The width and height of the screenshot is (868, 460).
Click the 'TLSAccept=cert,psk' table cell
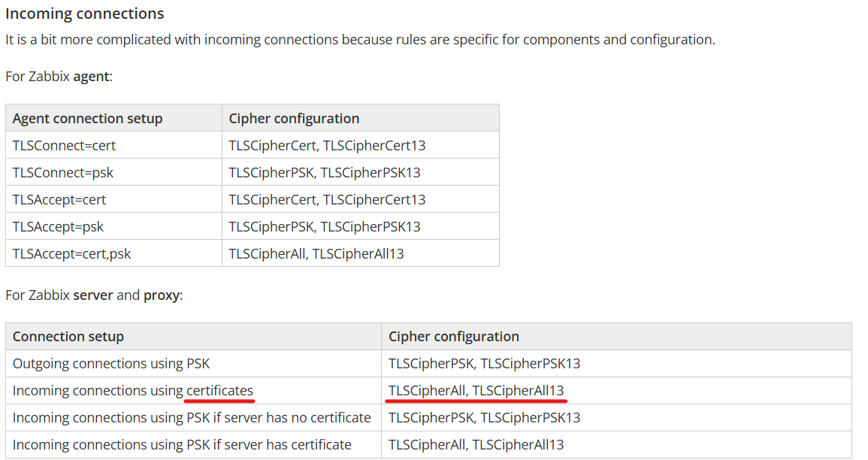click(71, 253)
